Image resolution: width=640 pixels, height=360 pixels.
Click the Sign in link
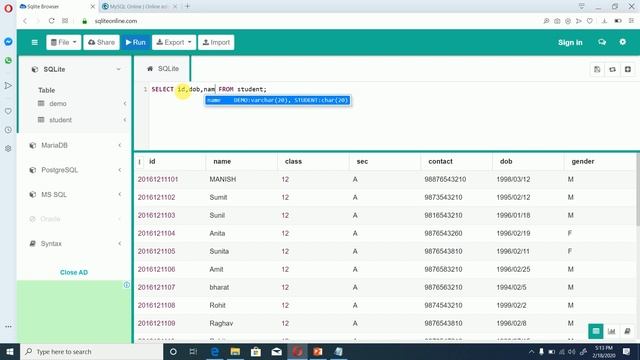pos(570,42)
